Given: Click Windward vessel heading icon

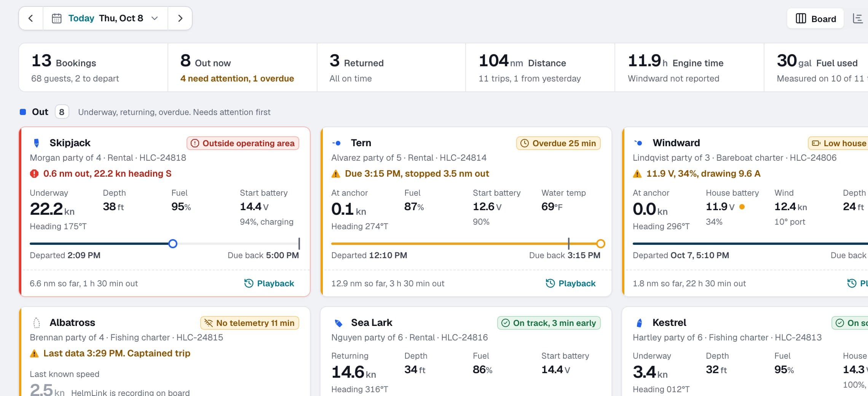Looking at the screenshot, I should [638, 143].
